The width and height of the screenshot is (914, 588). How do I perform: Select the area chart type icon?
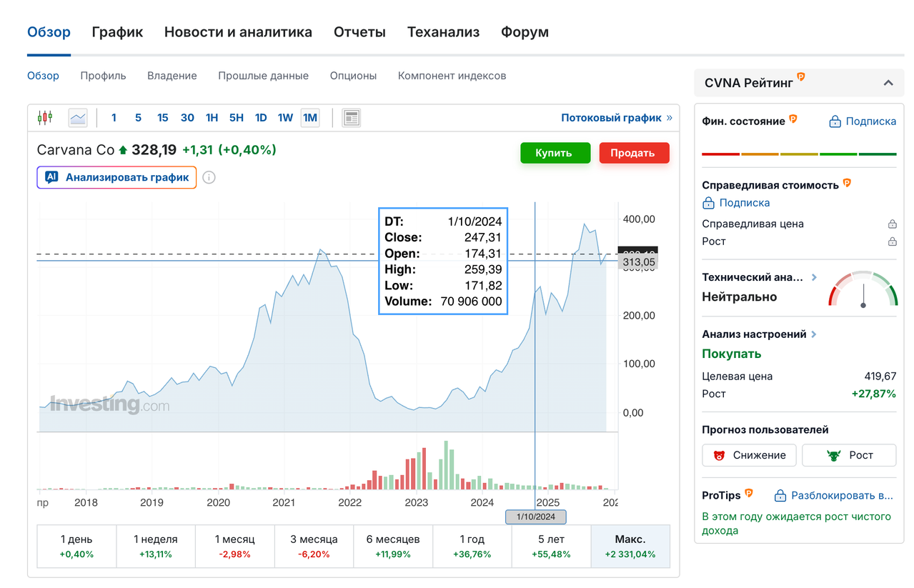(x=78, y=118)
